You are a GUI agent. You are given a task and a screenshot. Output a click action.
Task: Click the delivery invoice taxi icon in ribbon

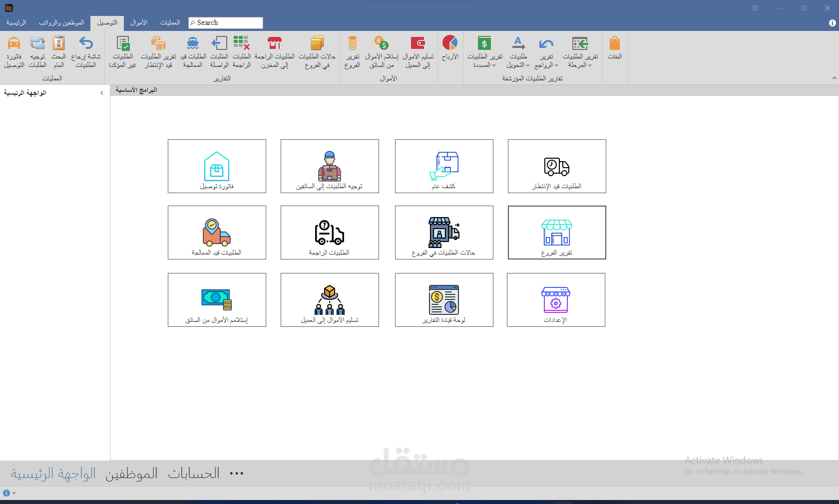[14, 43]
